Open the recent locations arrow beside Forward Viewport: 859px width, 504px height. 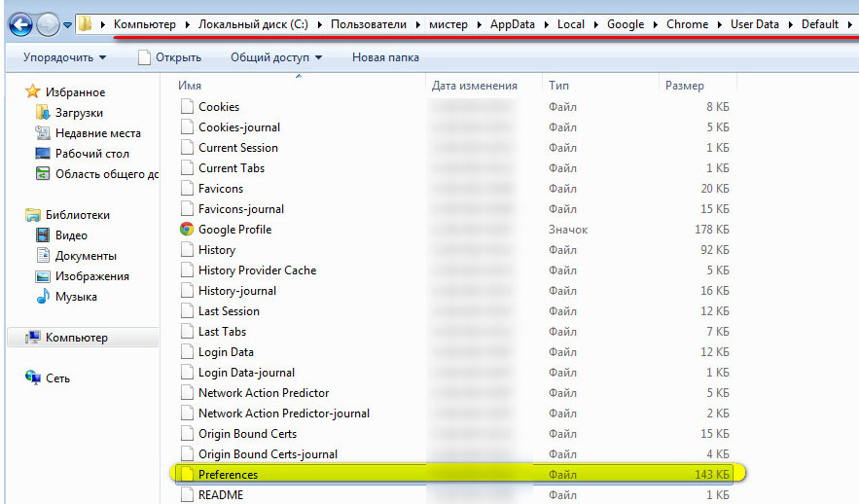tap(68, 24)
